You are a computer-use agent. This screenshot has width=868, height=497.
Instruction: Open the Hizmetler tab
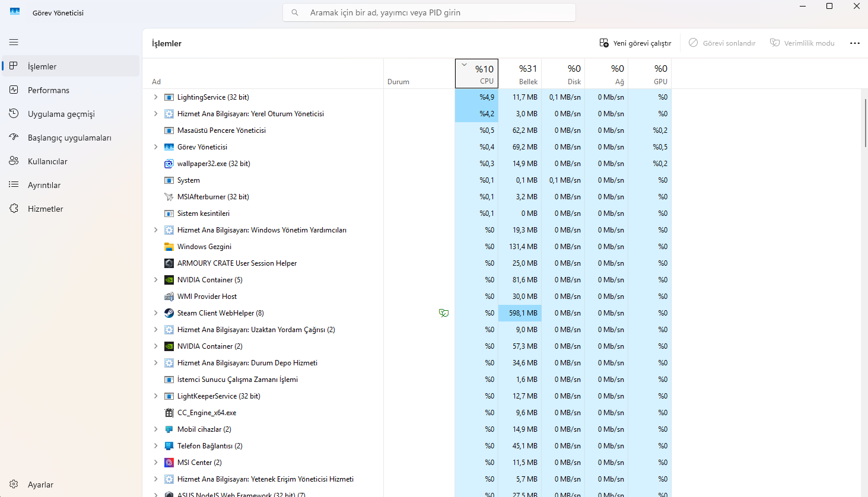pos(71,209)
